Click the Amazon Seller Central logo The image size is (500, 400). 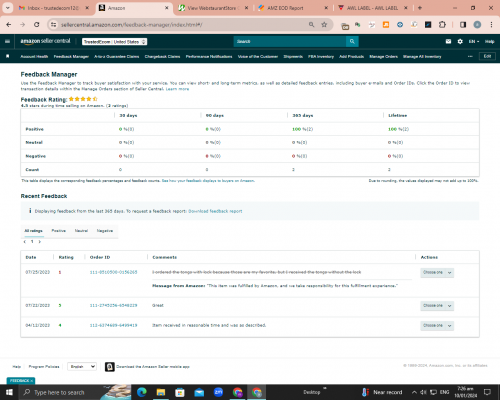[x=45, y=41]
